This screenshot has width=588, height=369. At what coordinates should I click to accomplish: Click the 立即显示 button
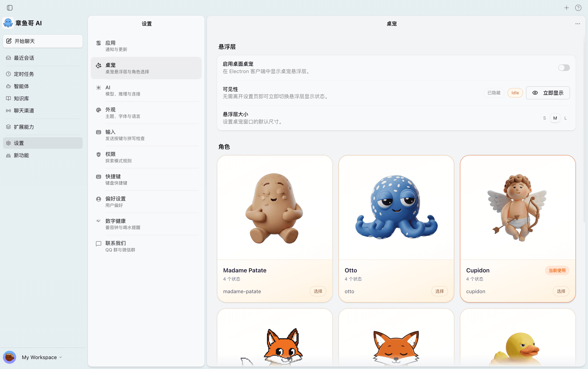(x=548, y=93)
